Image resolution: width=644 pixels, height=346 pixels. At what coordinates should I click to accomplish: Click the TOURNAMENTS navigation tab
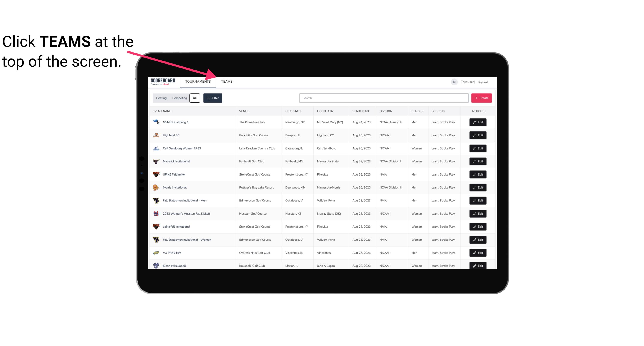coord(198,82)
